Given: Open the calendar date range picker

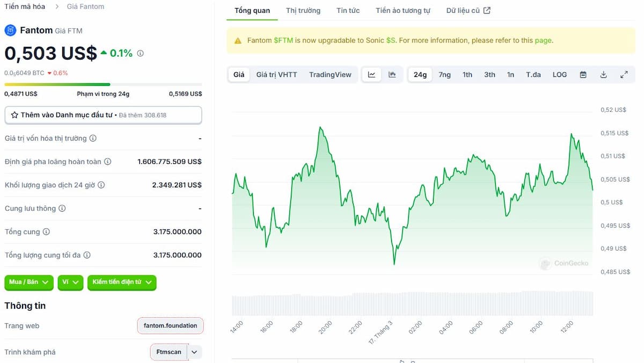Looking at the screenshot, I should click(583, 75).
